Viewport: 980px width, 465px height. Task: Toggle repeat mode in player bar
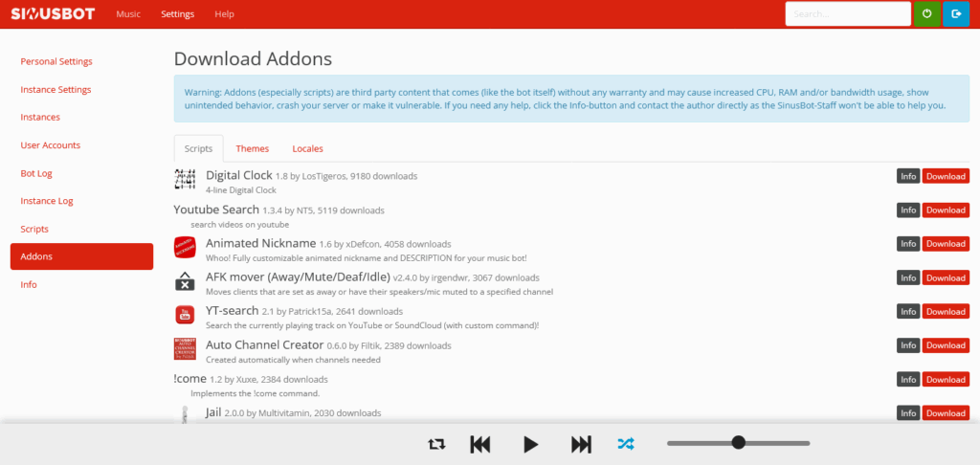(x=436, y=443)
